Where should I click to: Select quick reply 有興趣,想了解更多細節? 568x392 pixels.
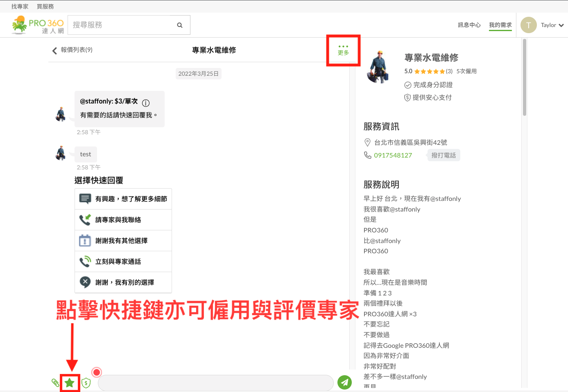(x=123, y=199)
